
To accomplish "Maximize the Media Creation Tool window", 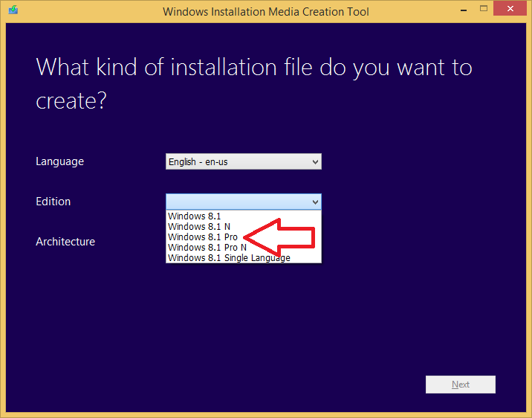I will (484, 9).
